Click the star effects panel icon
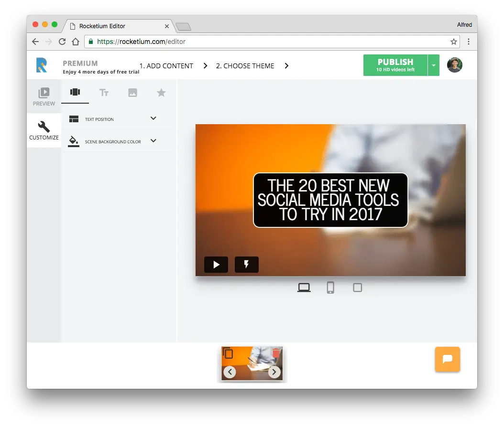The width and height of the screenshot is (504, 427). [161, 93]
